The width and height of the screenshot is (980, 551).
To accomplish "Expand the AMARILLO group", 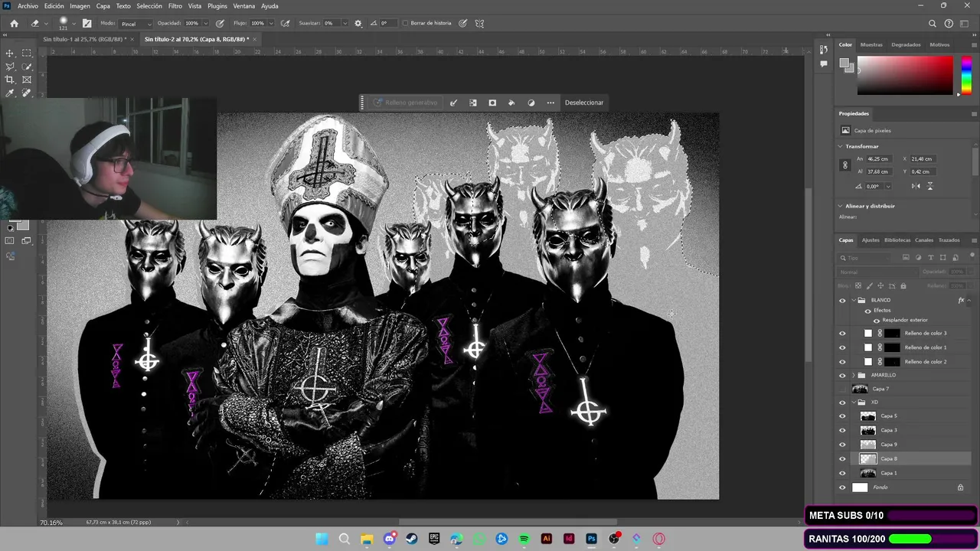I will [854, 375].
